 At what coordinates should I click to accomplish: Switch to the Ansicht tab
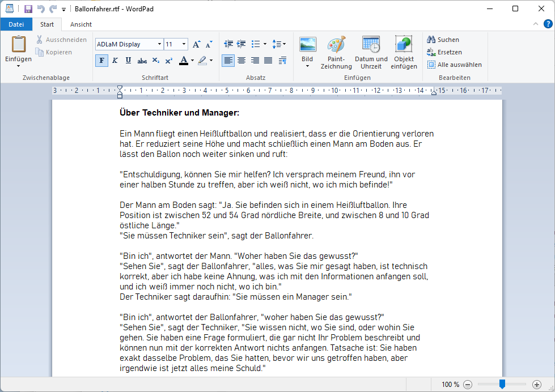(81, 24)
